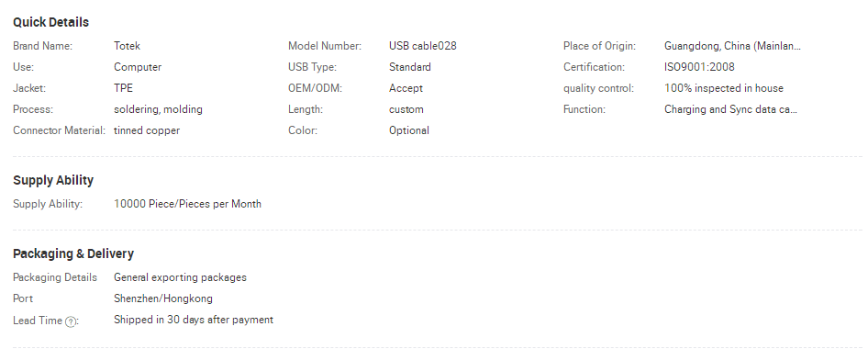Screen dimensions: 868x349
Task: Select the 10000 Piece/Pieces per Month text
Action: tap(188, 204)
